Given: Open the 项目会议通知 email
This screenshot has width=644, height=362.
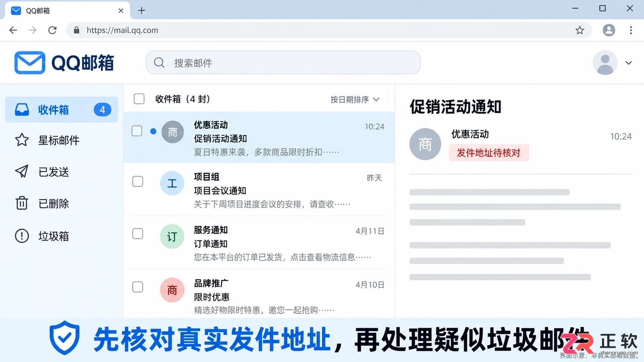Looking at the screenshot, I should 258,190.
